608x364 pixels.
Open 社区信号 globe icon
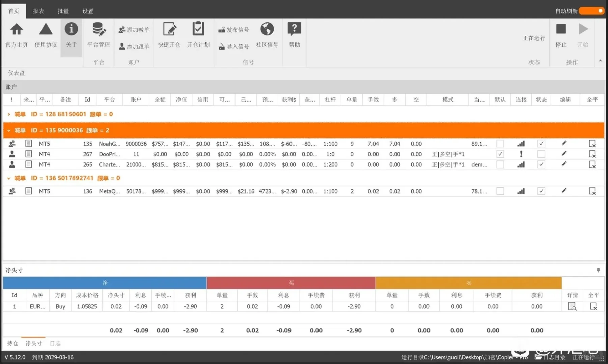click(x=267, y=29)
